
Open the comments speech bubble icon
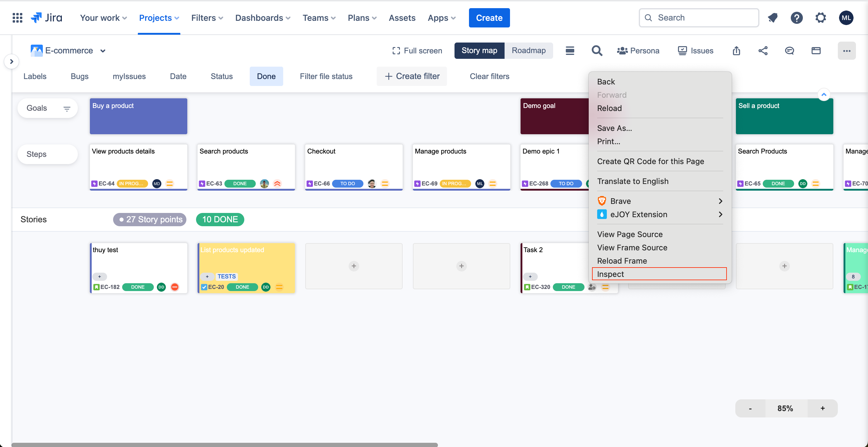(x=789, y=51)
